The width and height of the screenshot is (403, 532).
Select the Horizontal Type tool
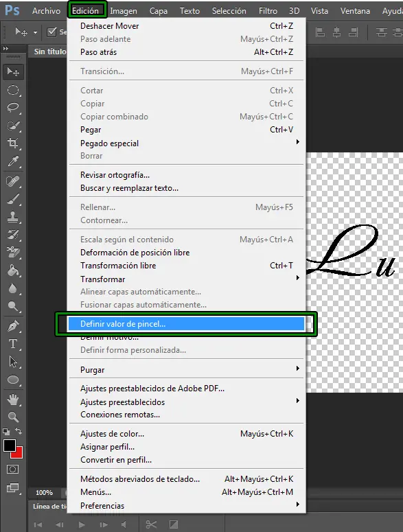[13, 344]
